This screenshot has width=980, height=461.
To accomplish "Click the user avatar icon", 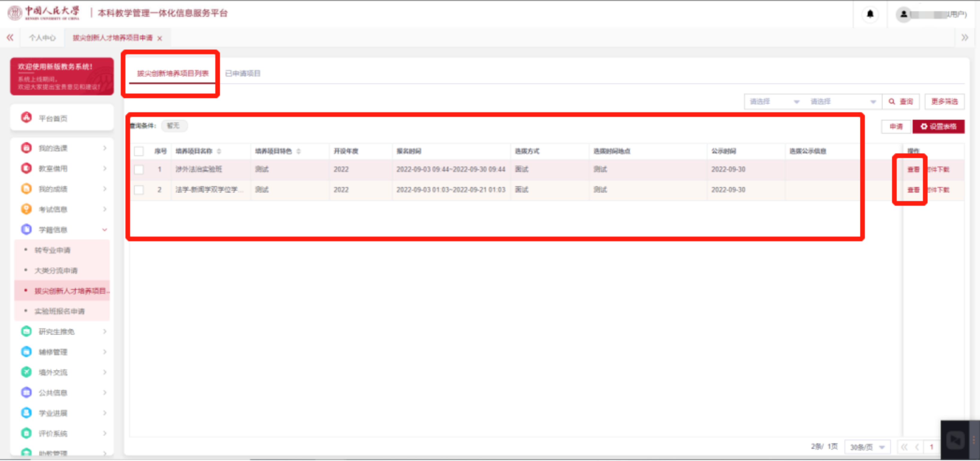I will (x=904, y=14).
